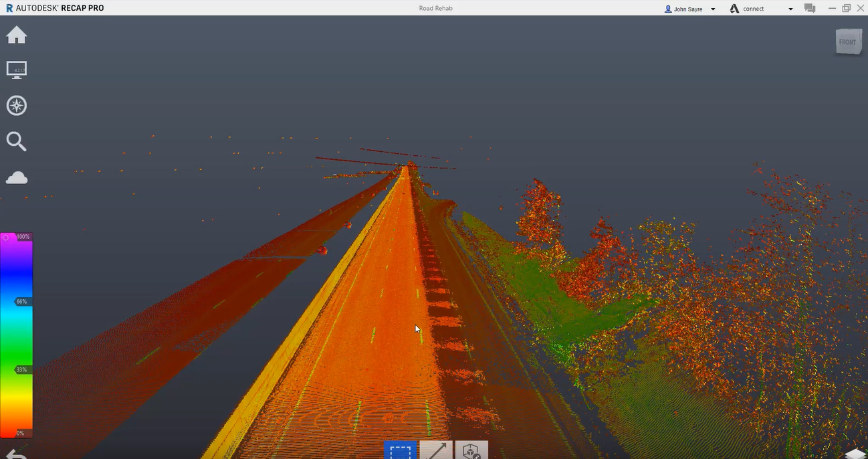Click the undo back arrow icon
Screen dimensions: 868x459
[x=17, y=454]
